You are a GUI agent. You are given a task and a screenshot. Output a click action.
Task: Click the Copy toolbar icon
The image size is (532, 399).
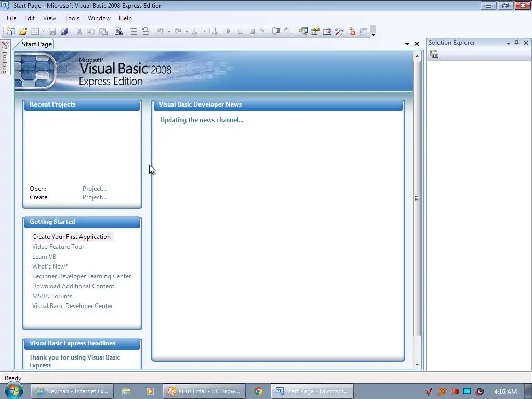pos(91,31)
